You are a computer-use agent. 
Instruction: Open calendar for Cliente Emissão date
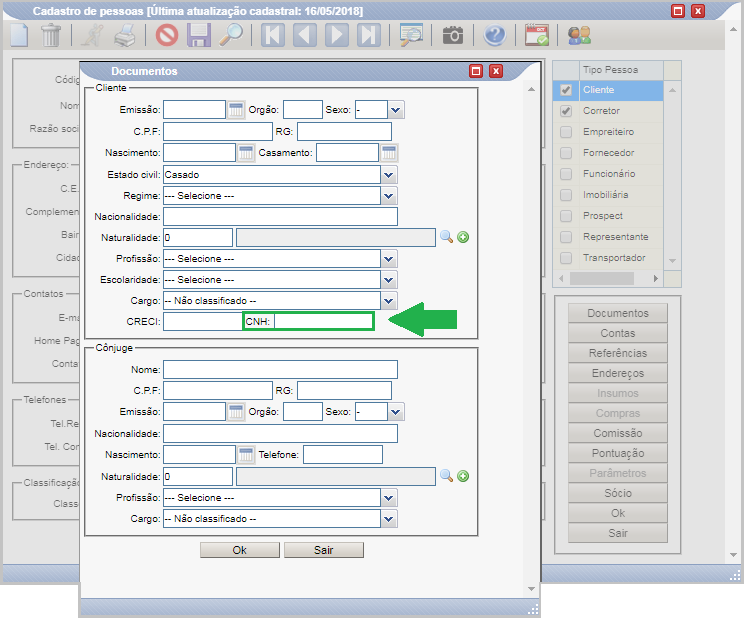[236, 110]
